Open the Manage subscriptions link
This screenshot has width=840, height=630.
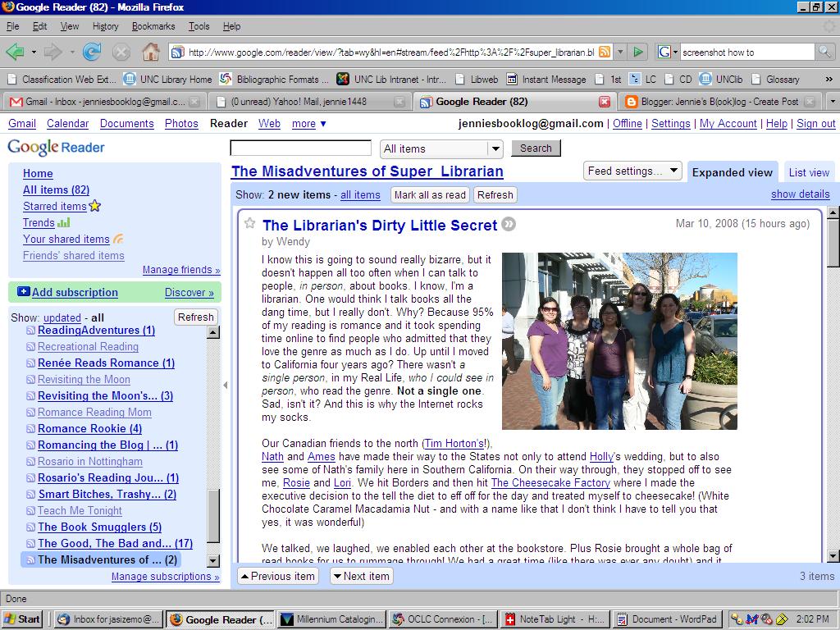pos(165,577)
